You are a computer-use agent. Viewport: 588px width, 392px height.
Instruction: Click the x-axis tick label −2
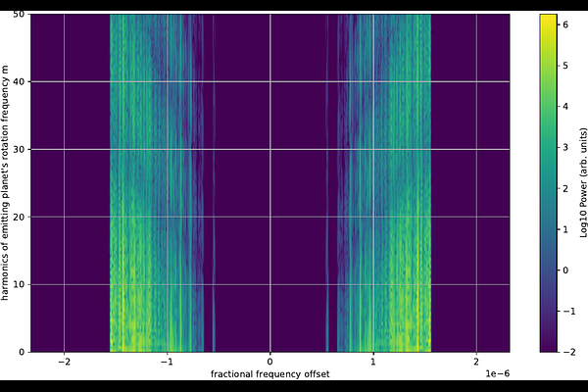click(x=64, y=362)
